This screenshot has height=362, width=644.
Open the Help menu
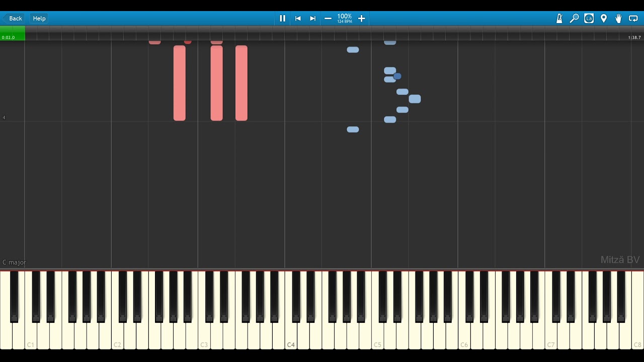[39, 19]
